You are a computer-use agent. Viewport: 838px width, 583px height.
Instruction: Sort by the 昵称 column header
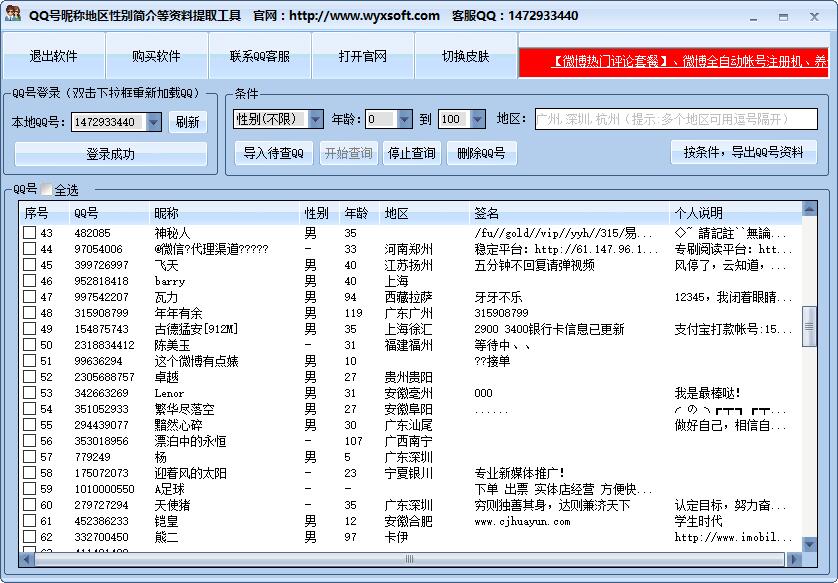coord(224,213)
